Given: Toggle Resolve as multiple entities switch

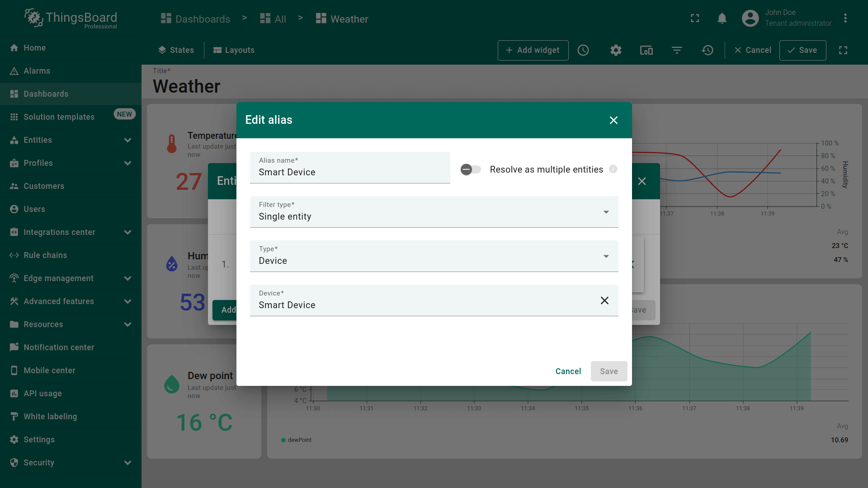Looking at the screenshot, I should click(x=471, y=169).
